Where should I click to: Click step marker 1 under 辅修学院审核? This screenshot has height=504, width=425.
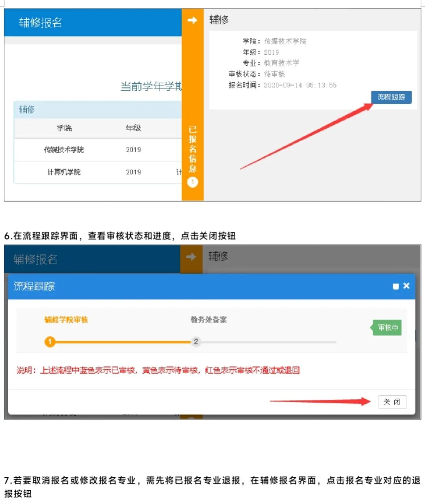(x=50, y=342)
